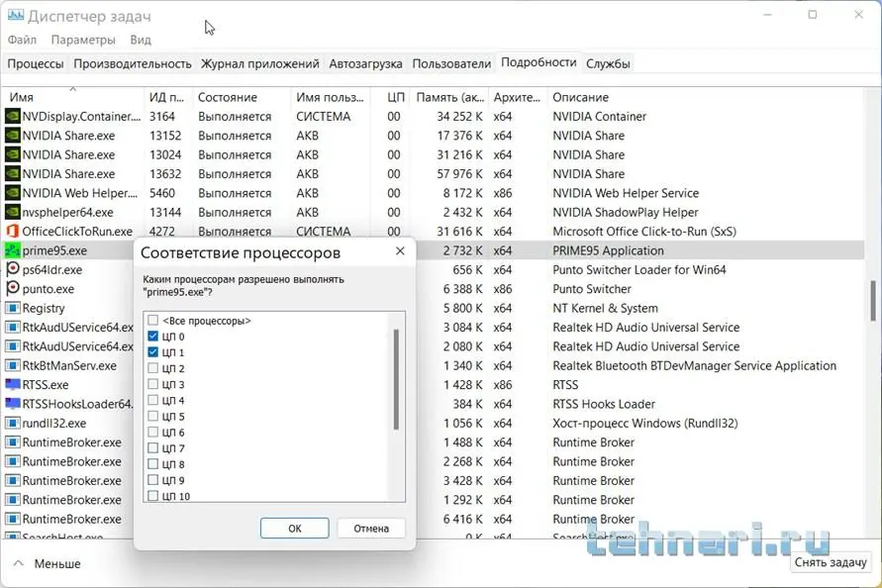The width and height of the screenshot is (882, 588).
Task: Open the Параметры menu
Action: click(83, 40)
